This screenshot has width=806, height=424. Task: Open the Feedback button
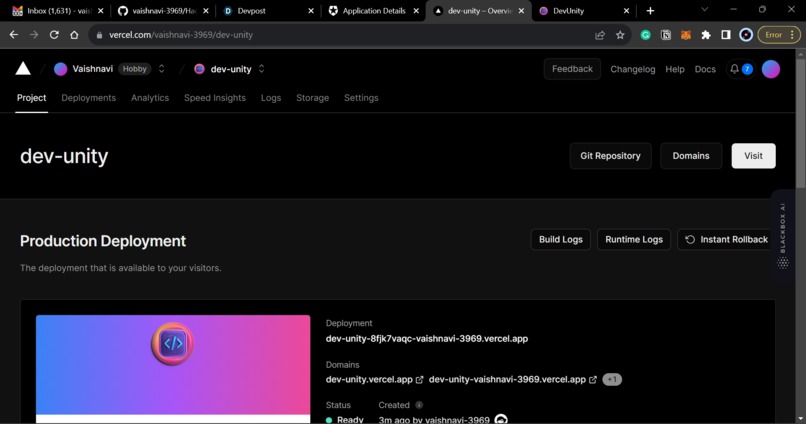(572, 69)
